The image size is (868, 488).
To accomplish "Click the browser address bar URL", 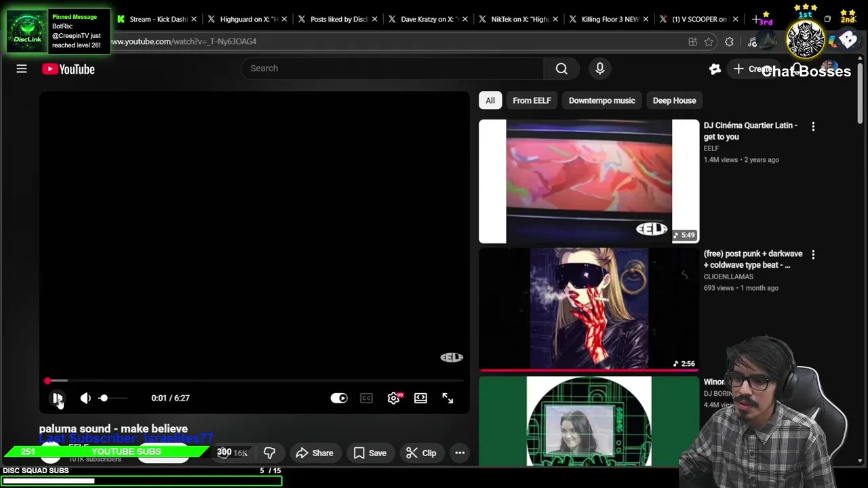I will 183,41.
